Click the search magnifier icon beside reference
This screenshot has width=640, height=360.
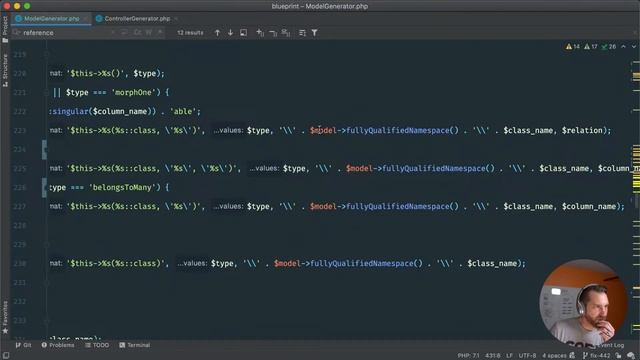(16, 33)
